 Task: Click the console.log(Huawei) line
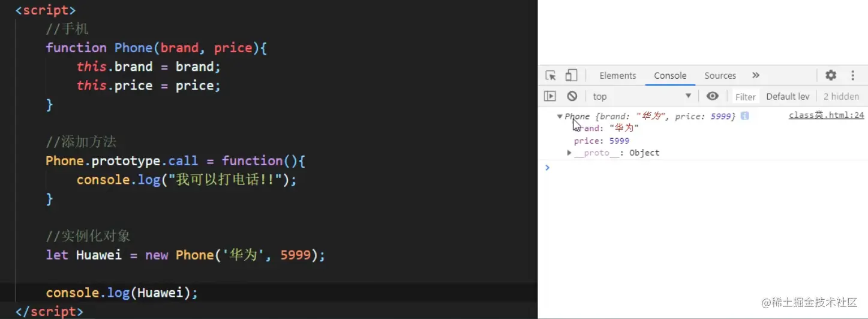(x=122, y=293)
